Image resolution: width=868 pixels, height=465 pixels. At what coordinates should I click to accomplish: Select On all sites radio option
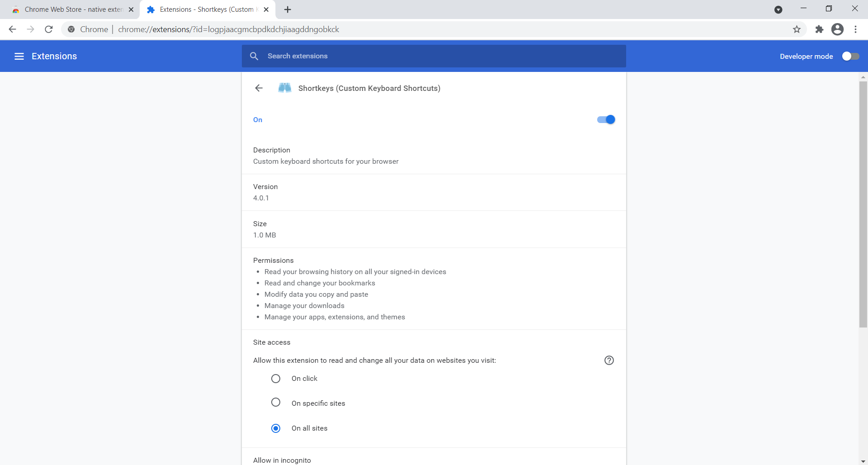276,428
